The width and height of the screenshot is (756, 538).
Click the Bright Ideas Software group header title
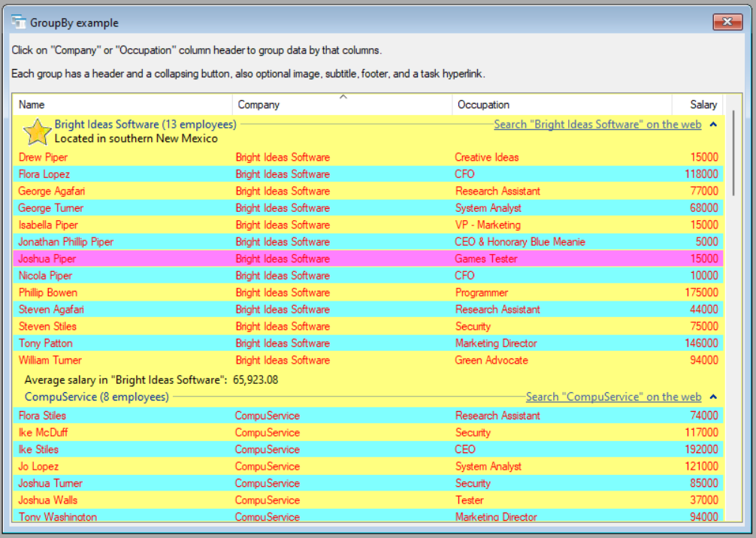pyautogui.click(x=145, y=124)
